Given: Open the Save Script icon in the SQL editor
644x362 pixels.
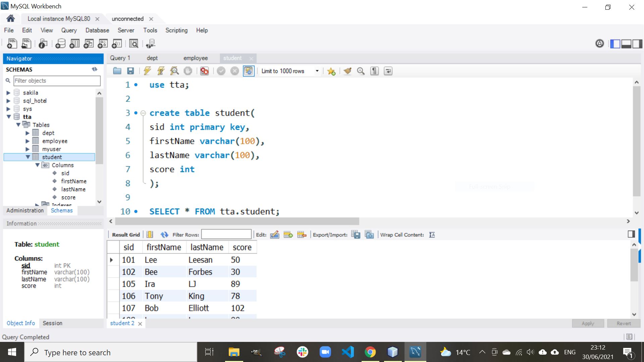Looking at the screenshot, I should [130, 71].
